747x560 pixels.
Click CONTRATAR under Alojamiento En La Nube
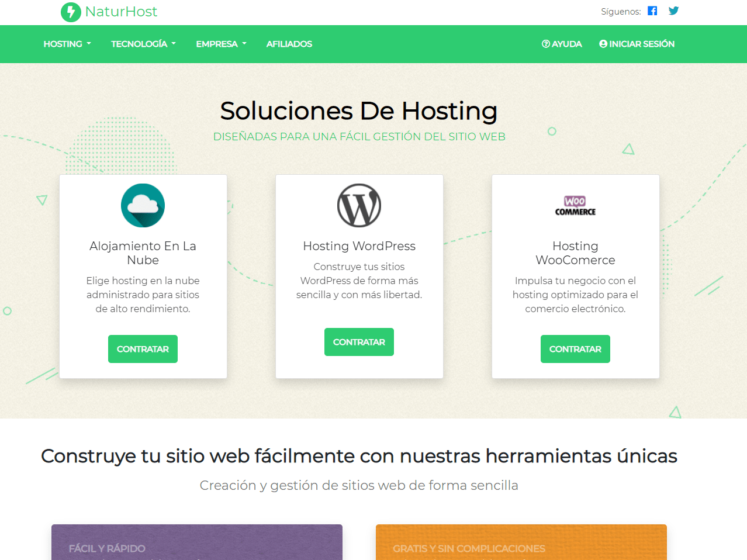click(143, 349)
